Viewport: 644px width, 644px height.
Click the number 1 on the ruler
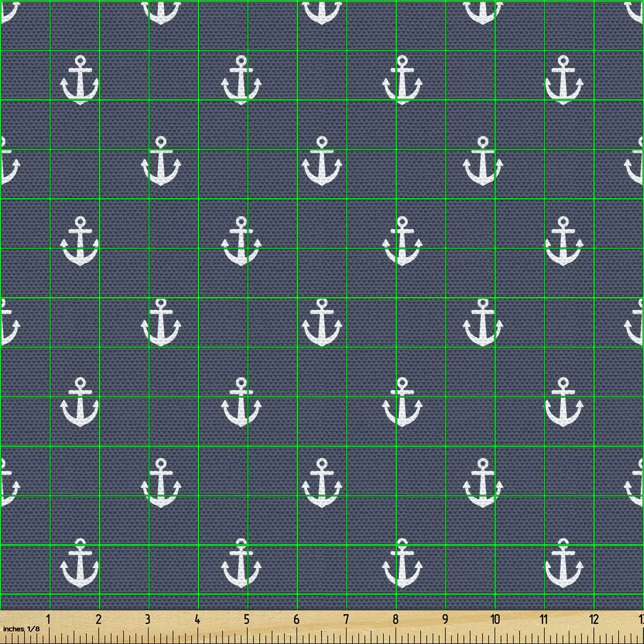(x=49, y=620)
